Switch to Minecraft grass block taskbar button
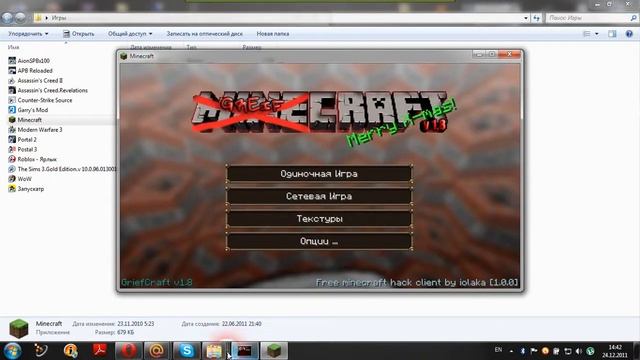Image resolution: width=640 pixels, height=360 pixels. [274, 351]
